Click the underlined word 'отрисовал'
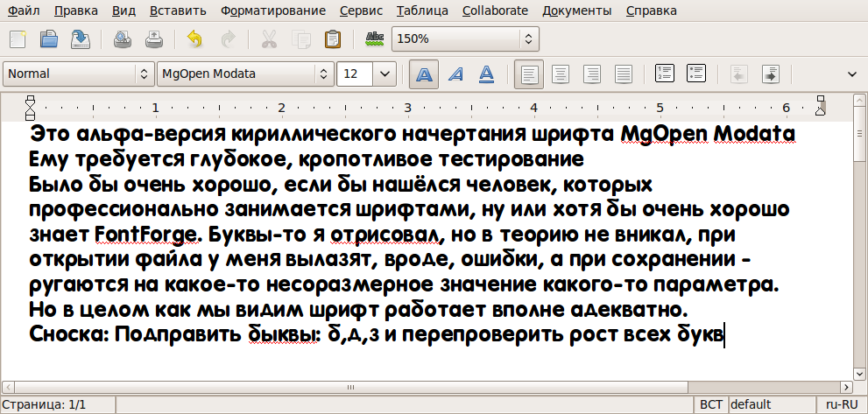 [385, 235]
